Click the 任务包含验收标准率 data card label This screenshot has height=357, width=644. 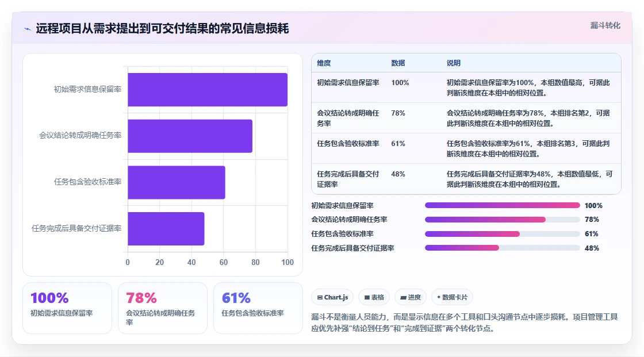click(252, 313)
